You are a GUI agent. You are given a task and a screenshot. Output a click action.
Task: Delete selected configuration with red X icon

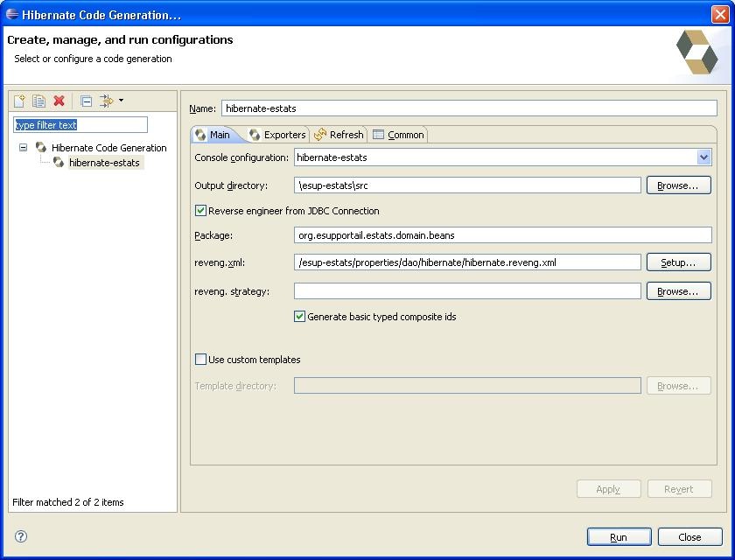pos(59,101)
